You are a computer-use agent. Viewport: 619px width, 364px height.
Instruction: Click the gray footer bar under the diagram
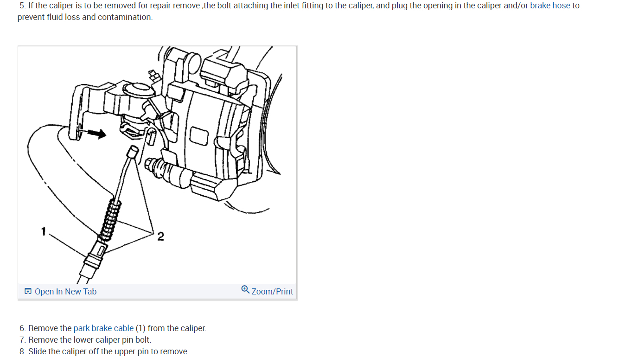(157, 292)
